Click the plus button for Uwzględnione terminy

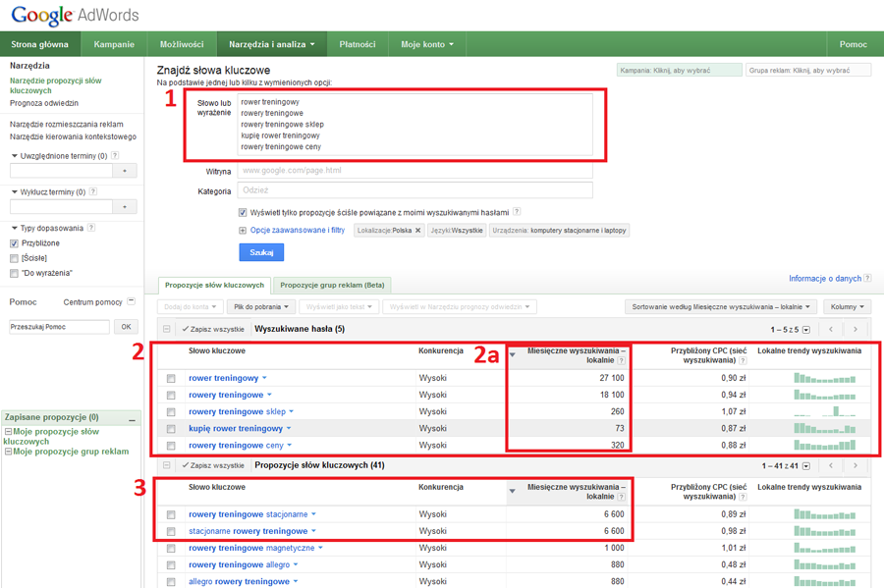click(125, 171)
